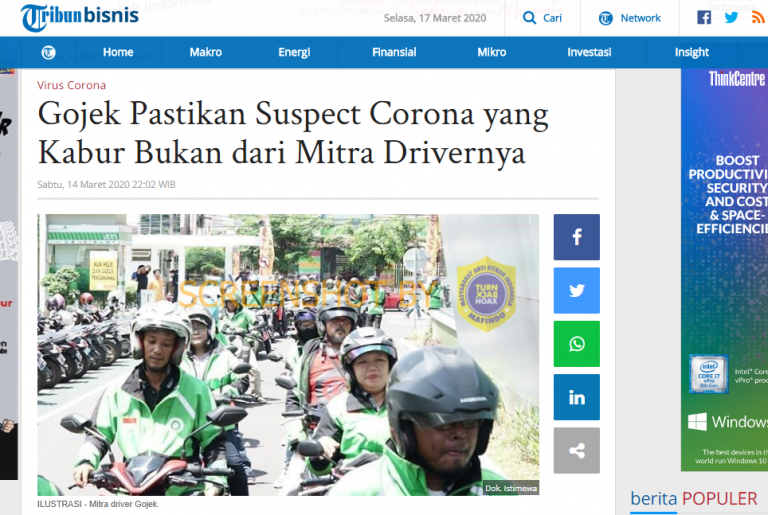Open the Makro section
This screenshot has width=768, height=515.
(206, 52)
